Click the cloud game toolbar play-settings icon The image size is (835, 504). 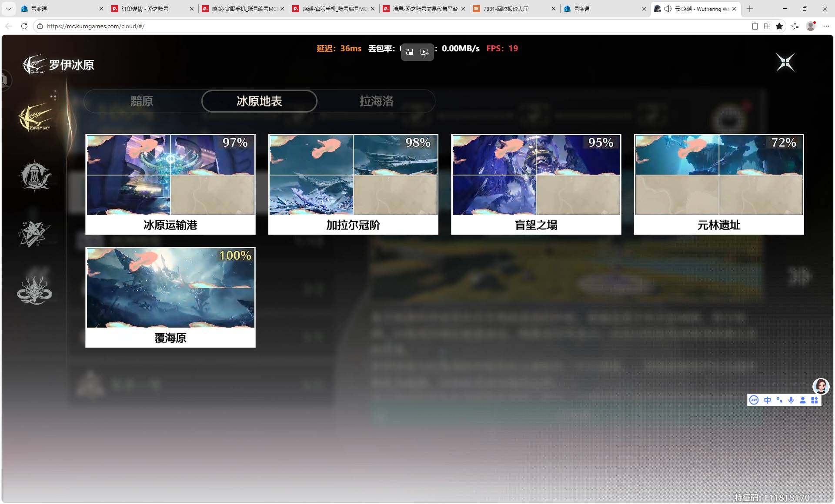tap(424, 52)
